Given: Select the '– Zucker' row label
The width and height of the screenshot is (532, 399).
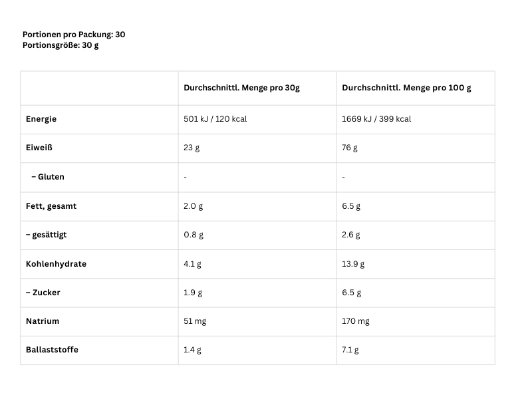Looking at the screenshot, I should [43, 293].
